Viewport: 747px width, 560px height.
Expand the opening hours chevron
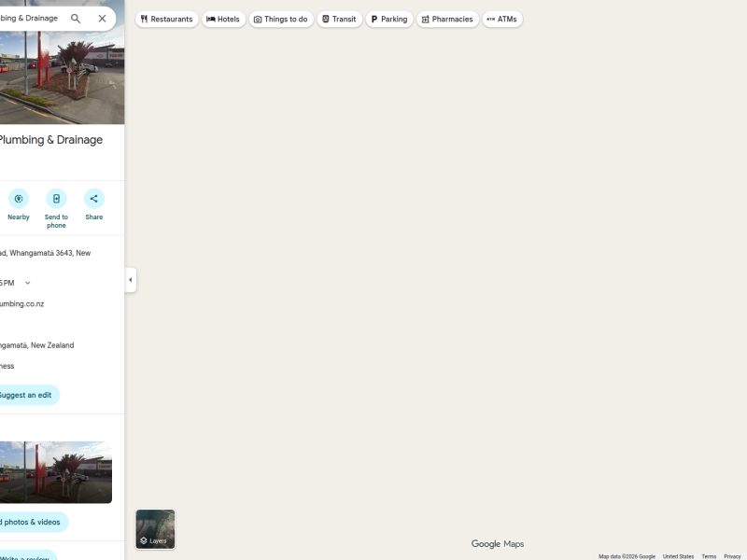pyautogui.click(x=27, y=283)
